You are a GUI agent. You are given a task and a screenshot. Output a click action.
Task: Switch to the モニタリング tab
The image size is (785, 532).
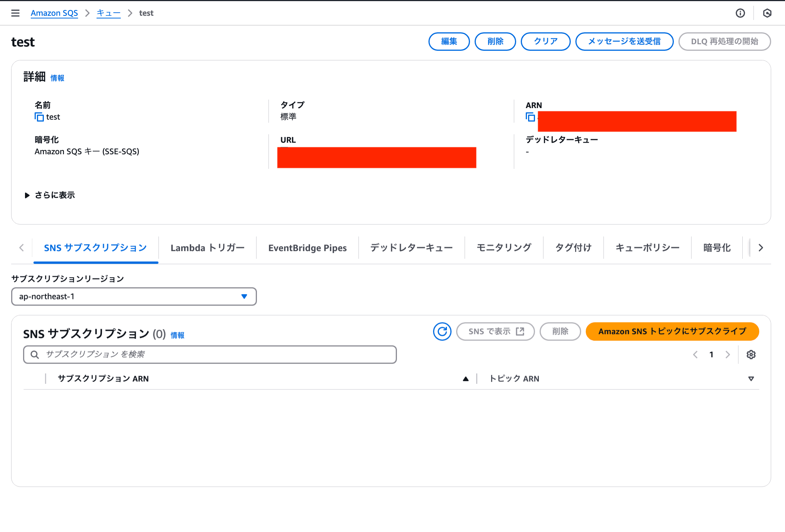[504, 248]
